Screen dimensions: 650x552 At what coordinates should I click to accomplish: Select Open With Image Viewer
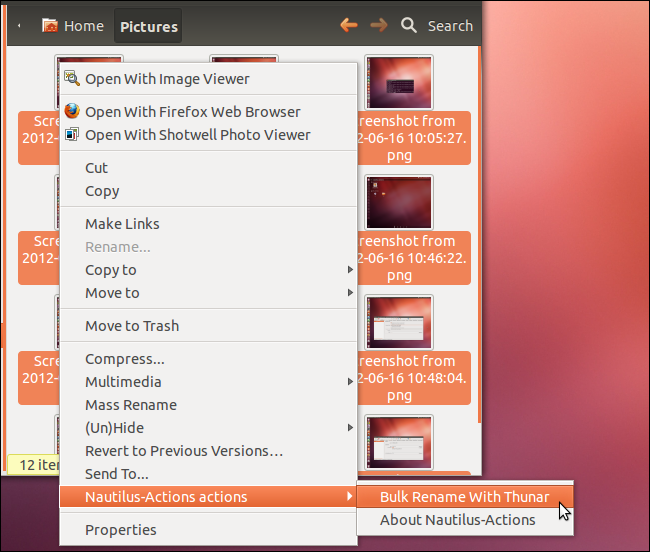tap(208, 79)
